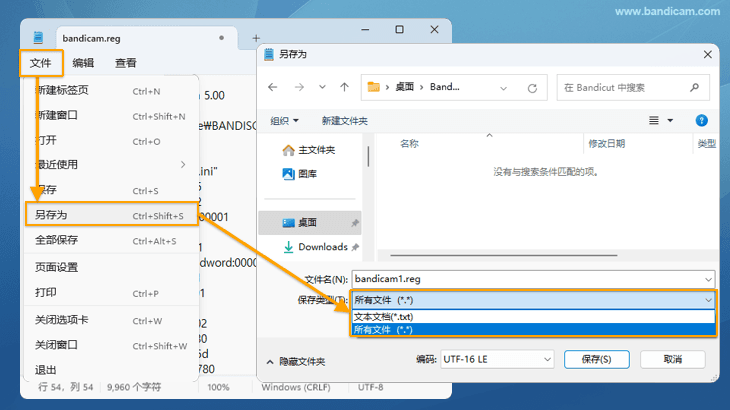Viewport: 730px width, 410px height.
Task: Click 保存(S) button
Action: pos(596,359)
